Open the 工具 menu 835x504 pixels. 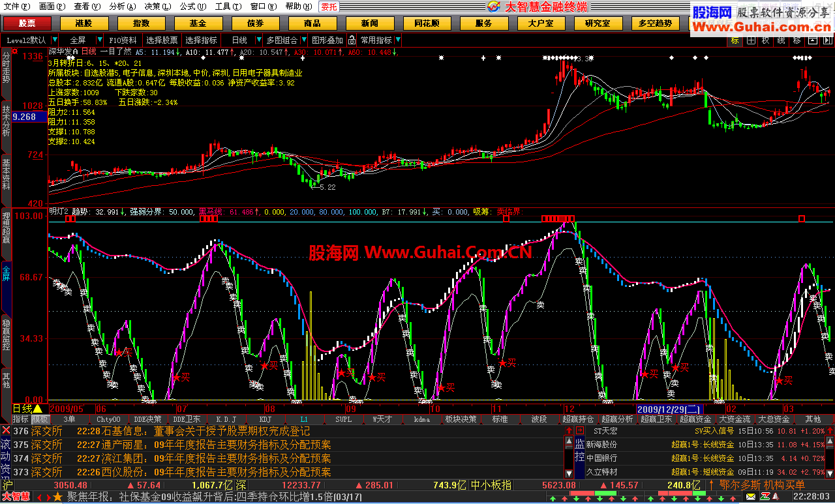coord(228,7)
